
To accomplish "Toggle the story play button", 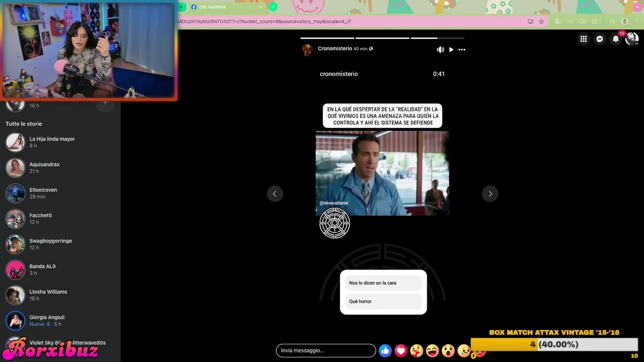I will 451,49.
